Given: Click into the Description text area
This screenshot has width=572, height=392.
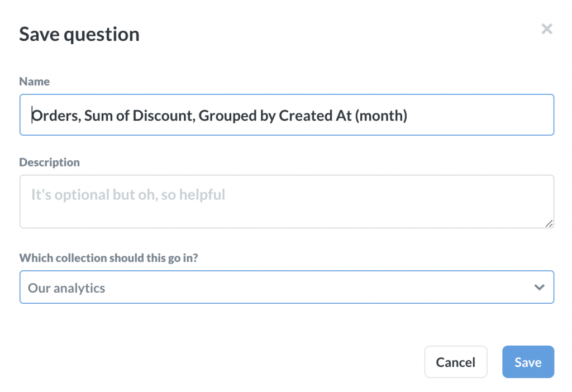Looking at the screenshot, I should pos(287,202).
